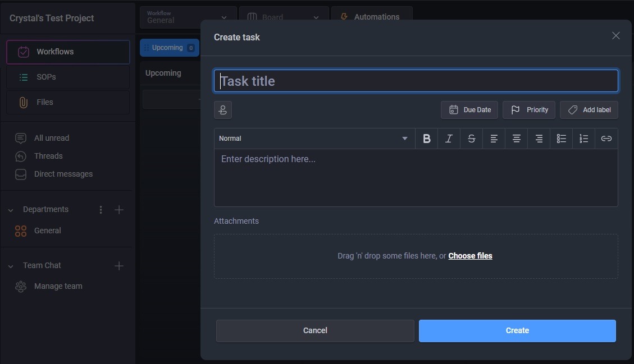Image resolution: width=634 pixels, height=364 pixels.
Task: Click Choose files to add an attachment
Action: click(470, 256)
